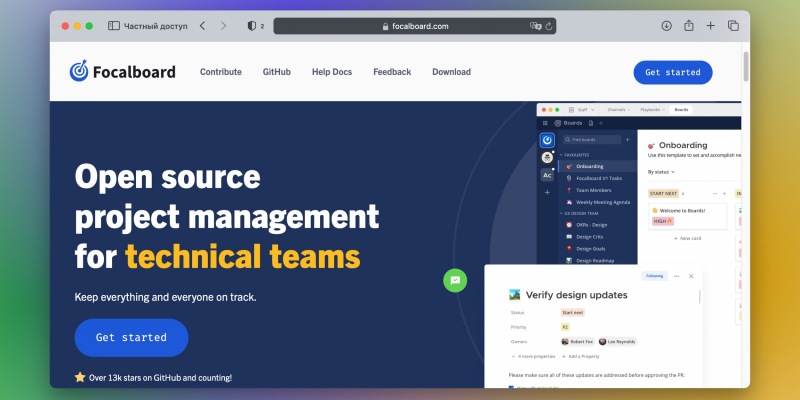Open the share sheet icon in Safari

click(x=688, y=26)
